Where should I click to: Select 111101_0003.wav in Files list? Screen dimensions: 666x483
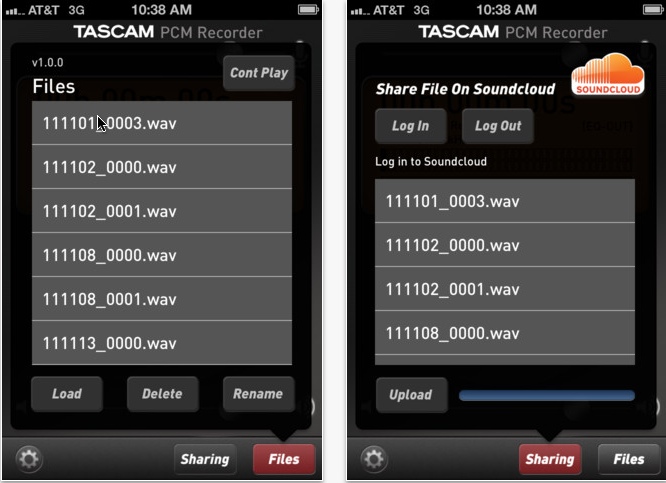(x=162, y=123)
